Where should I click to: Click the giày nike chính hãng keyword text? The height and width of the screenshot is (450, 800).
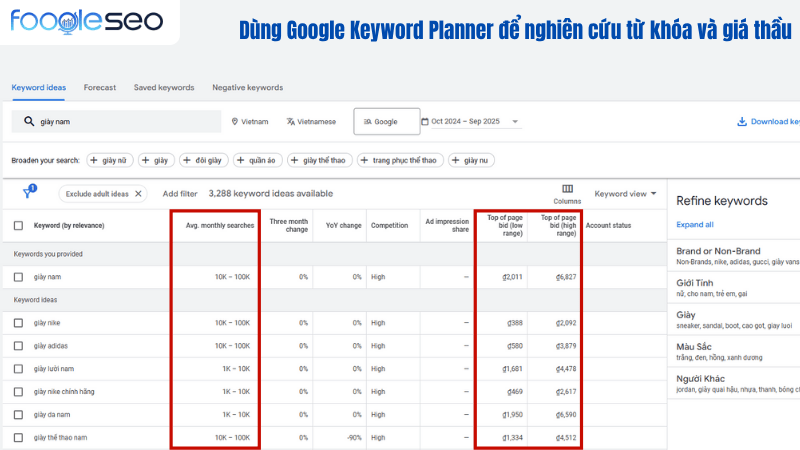64,392
